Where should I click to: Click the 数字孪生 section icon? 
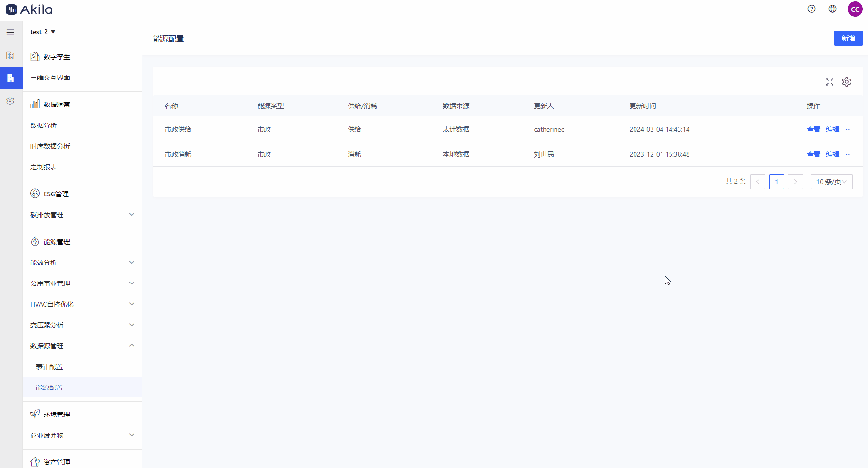coord(35,56)
